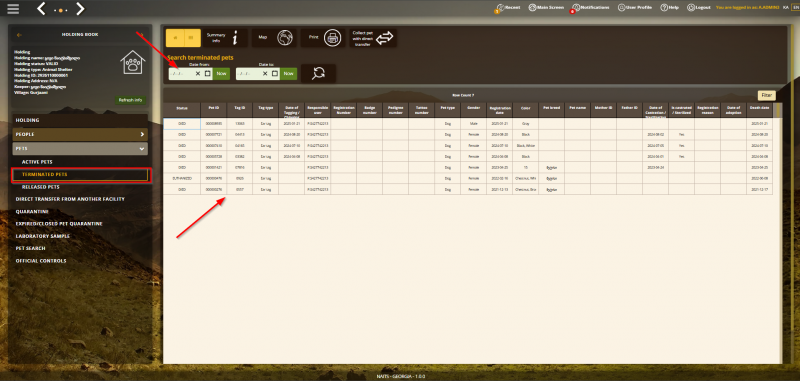Run the search refresh magnifier icon
800x381 pixels.
coord(318,73)
